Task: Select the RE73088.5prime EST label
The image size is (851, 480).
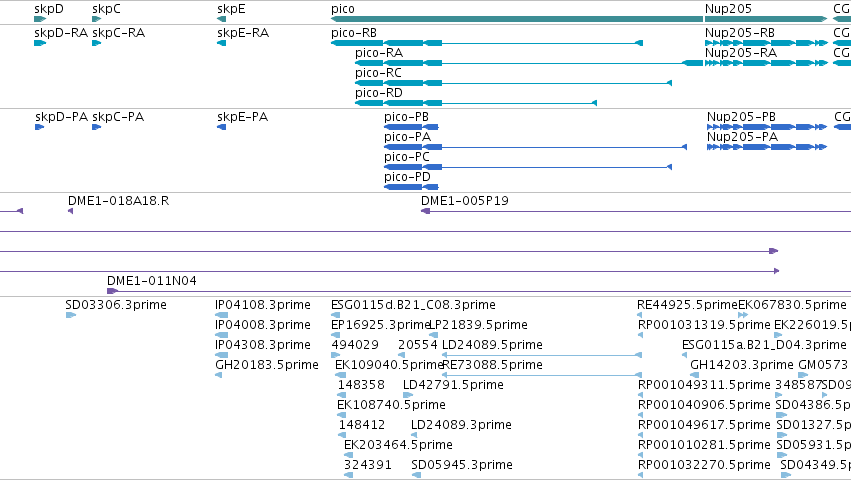Action: click(x=492, y=365)
